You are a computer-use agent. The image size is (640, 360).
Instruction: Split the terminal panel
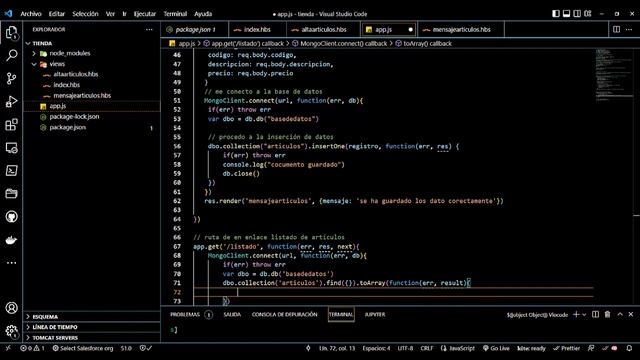[596, 314]
